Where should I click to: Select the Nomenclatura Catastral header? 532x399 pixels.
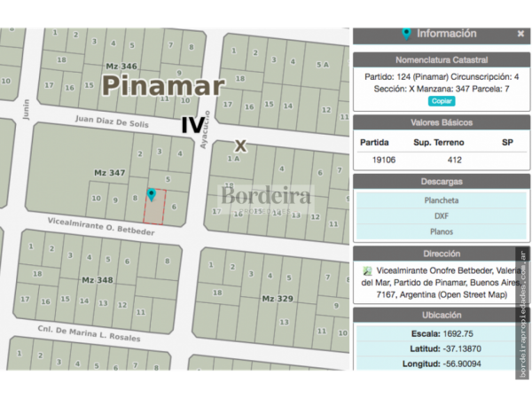[441, 59]
